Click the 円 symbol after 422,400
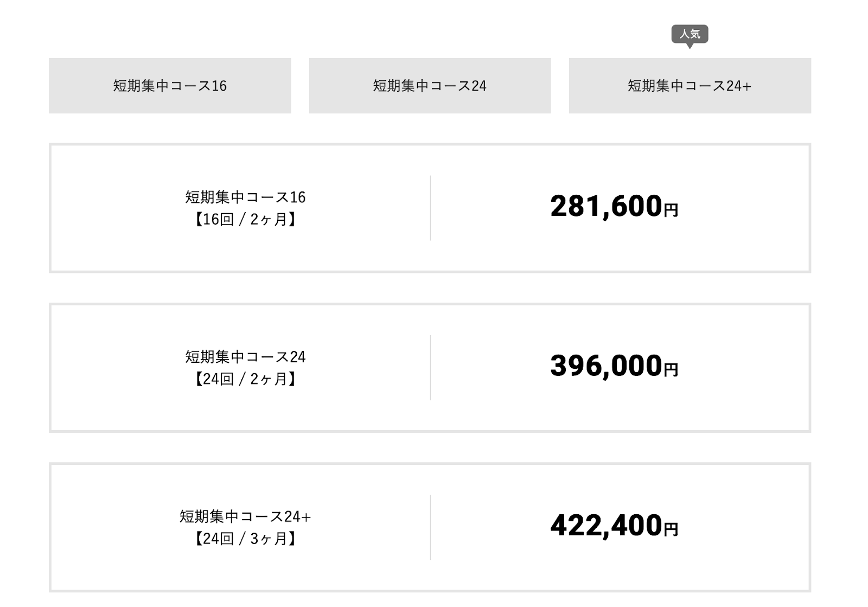This screenshot has height=607, width=868. (671, 529)
